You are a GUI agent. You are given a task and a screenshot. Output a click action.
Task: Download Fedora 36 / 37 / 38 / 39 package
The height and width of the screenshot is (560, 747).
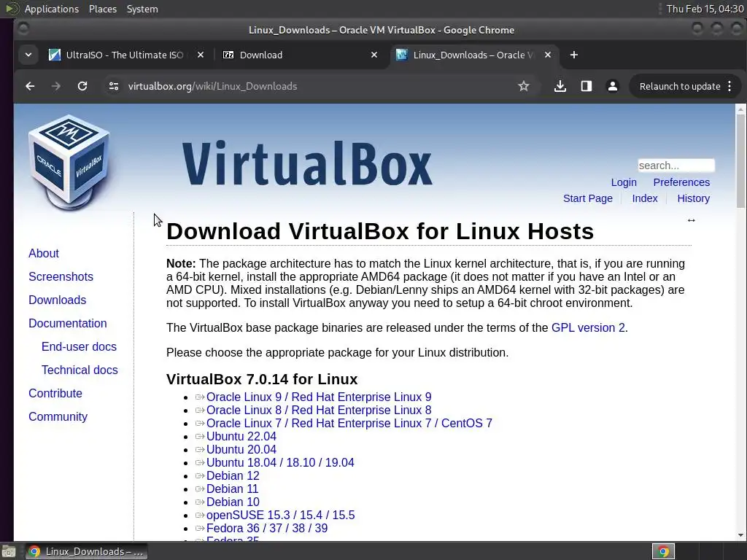pyautogui.click(x=267, y=528)
